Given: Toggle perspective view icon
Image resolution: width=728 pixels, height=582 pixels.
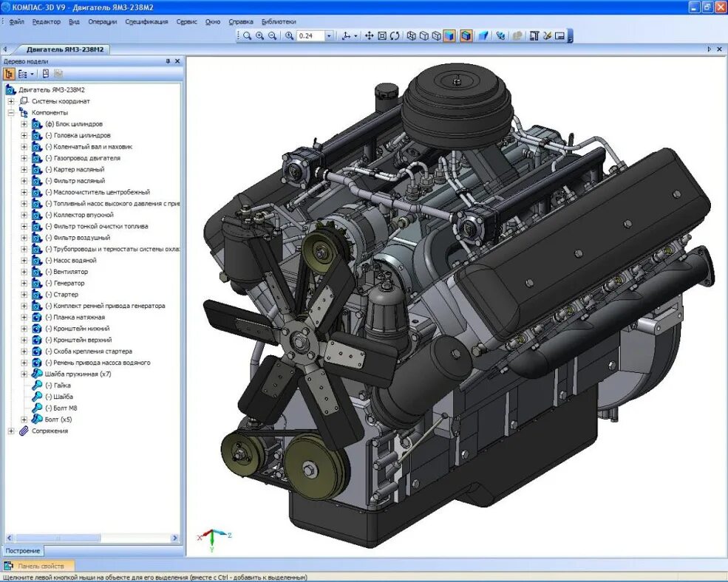Looking at the screenshot, I should [483, 35].
